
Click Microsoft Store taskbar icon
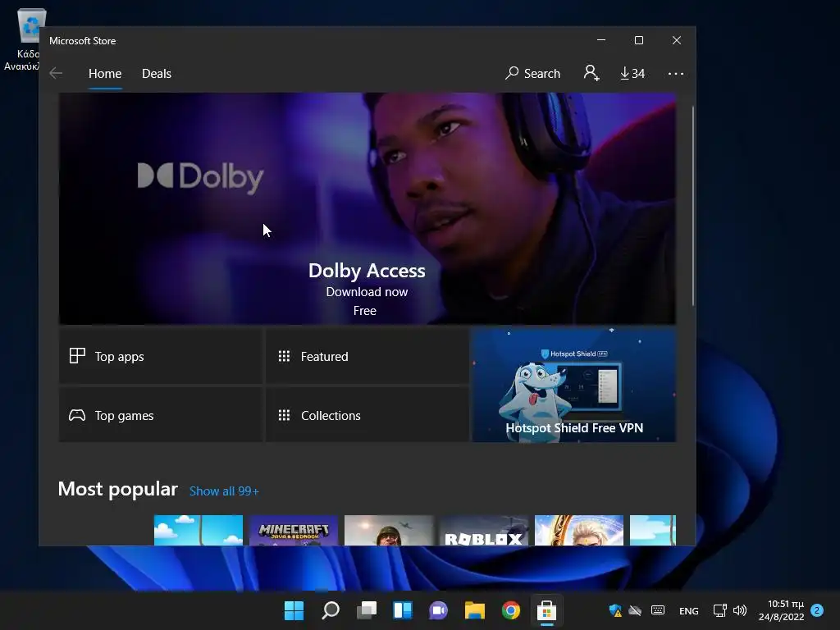[x=546, y=610]
